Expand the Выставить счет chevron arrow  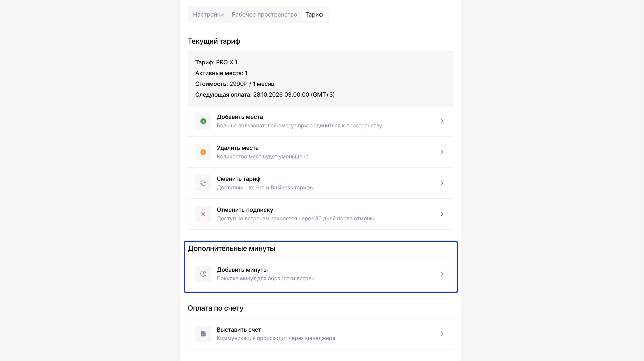[x=442, y=334]
